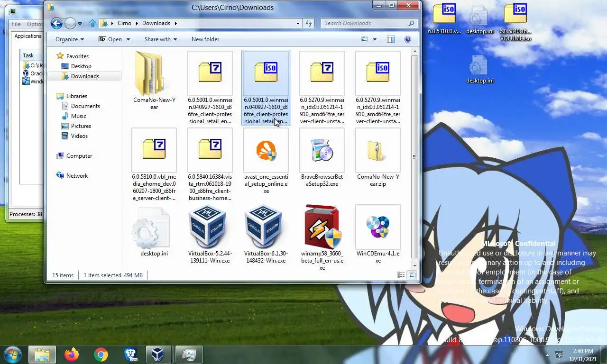607x364 pixels.
Task: Open Options menu in Task Manager
Action: 34,24
